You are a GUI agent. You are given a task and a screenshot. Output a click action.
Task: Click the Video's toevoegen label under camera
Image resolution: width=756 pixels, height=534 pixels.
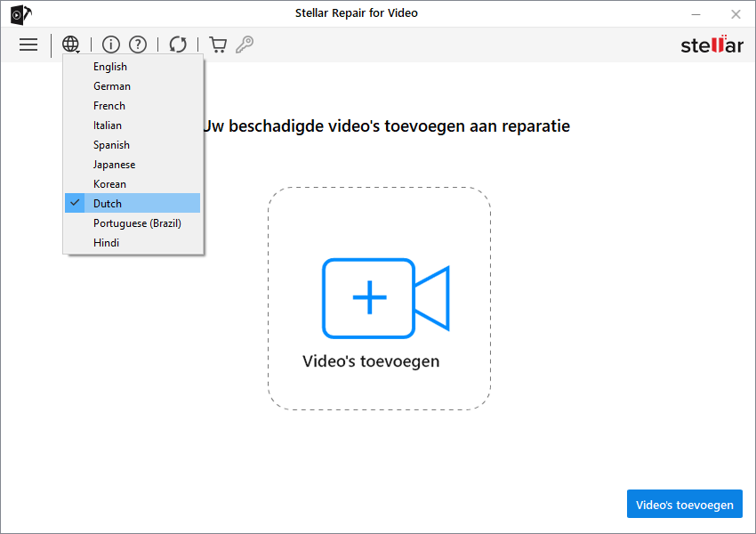click(x=371, y=361)
